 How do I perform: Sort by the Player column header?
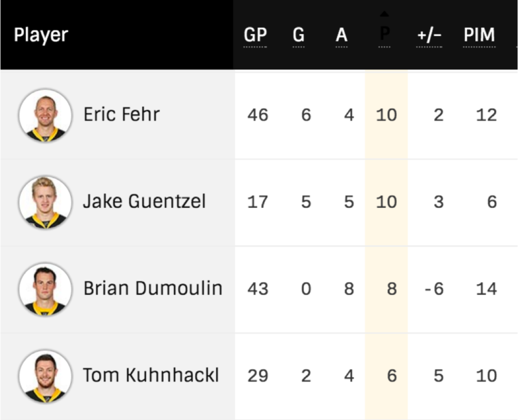pyautogui.click(x=41, y=35)
